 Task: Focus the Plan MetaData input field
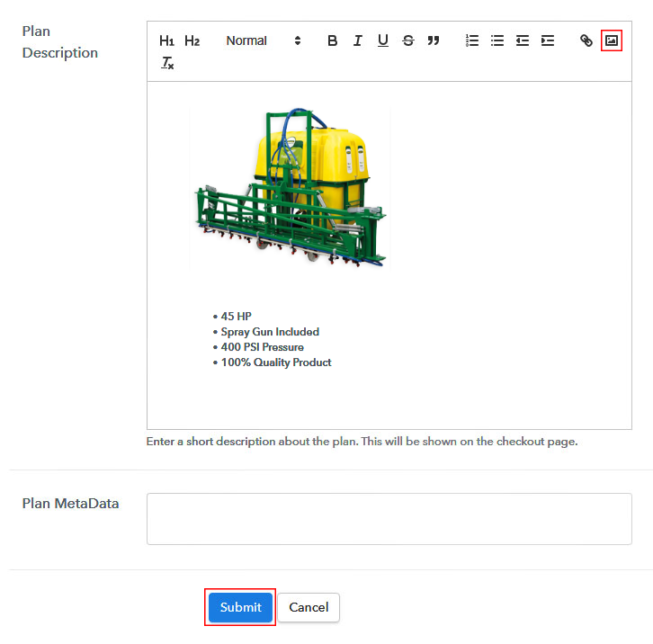(389, 519)
